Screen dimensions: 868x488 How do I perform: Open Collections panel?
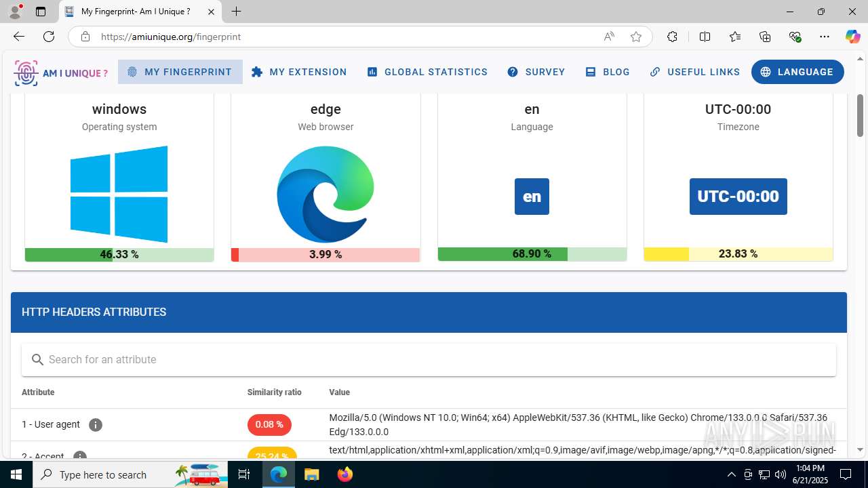pyautogui.click(x=765, y=37)
